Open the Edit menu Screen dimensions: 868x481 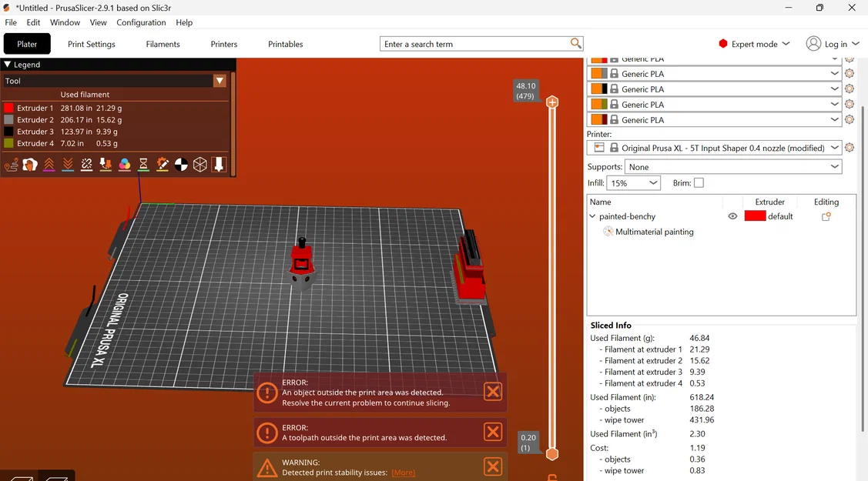click(33, 22)
